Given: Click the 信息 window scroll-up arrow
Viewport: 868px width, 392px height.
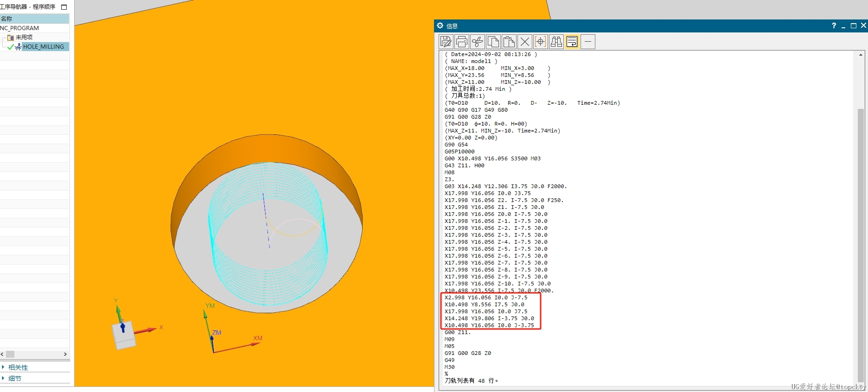Looking at the screenshot, I should click(861, 55).
